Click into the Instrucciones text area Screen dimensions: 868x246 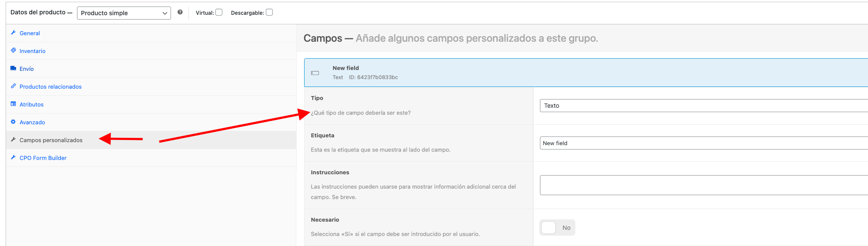coord(704,185)
